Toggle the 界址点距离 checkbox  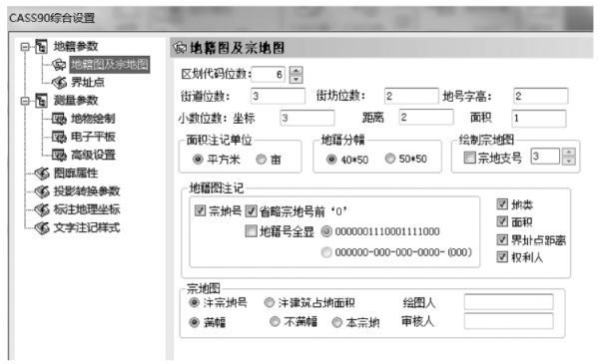click(502, 239)
